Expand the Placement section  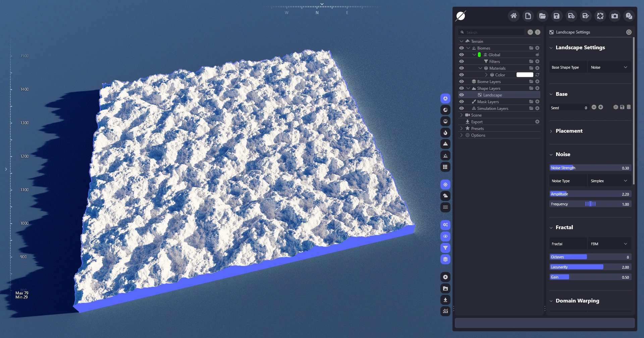(x=551, y=131)
